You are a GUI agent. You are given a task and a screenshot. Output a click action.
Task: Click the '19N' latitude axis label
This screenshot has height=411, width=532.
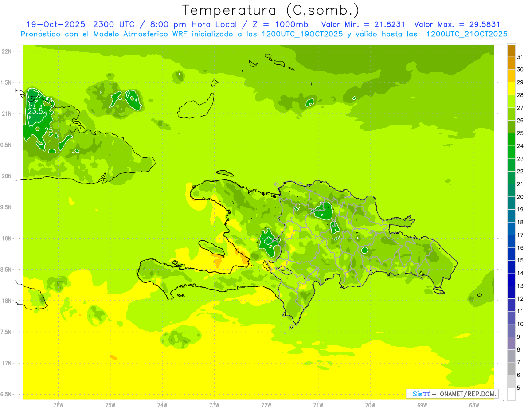7,239
